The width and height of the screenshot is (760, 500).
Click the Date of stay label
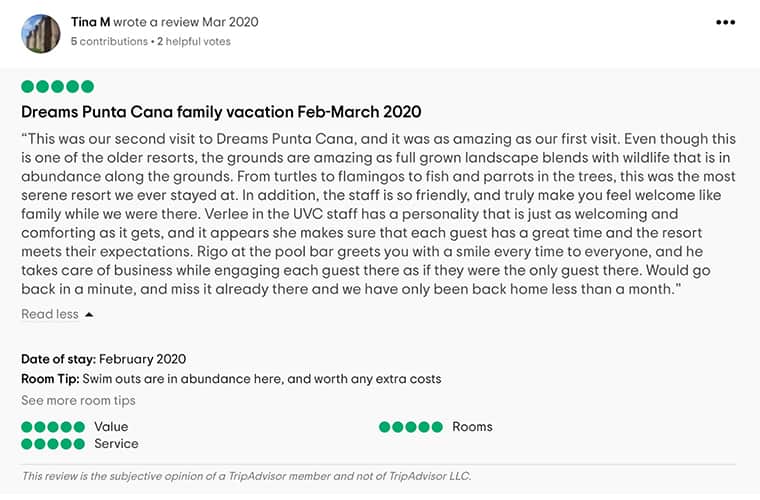pos(58,359)
